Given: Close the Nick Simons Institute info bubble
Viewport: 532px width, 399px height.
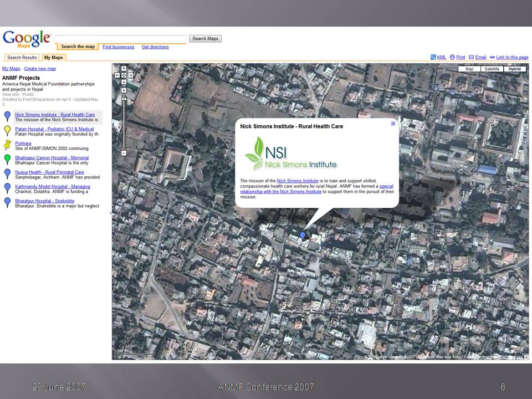Looking at the screenshot, I should coord(393,124).
